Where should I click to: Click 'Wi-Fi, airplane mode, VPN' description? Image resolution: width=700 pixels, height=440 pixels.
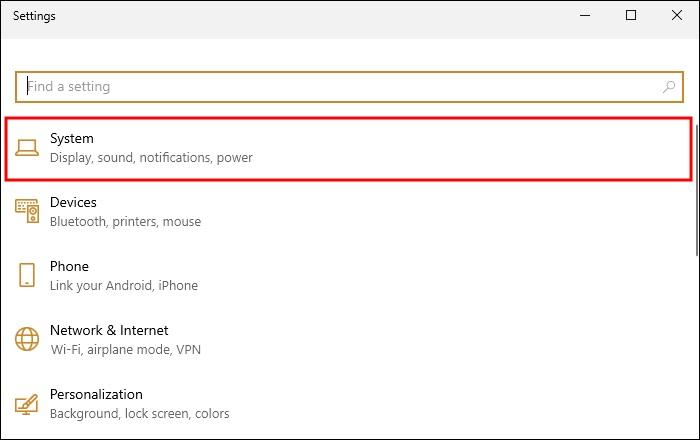click(125, 349)
